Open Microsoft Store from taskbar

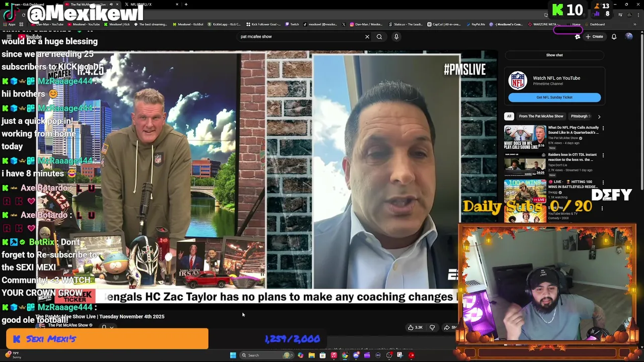click(323, 355)
